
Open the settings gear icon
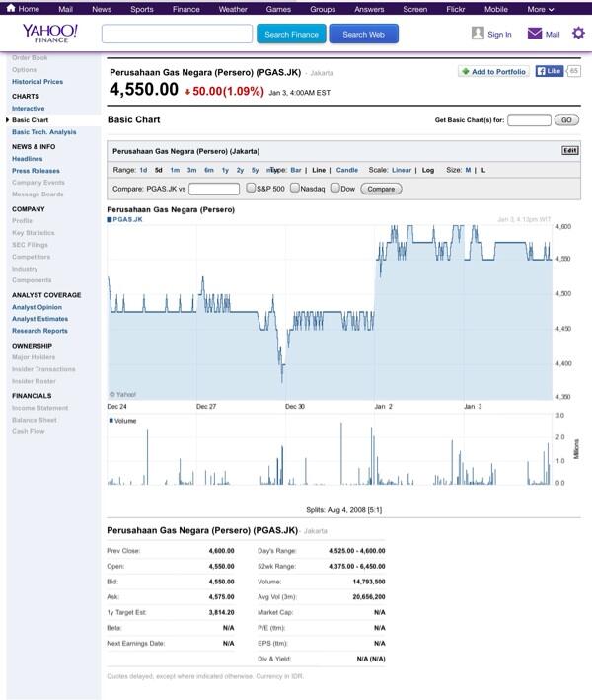coord(578,33)
